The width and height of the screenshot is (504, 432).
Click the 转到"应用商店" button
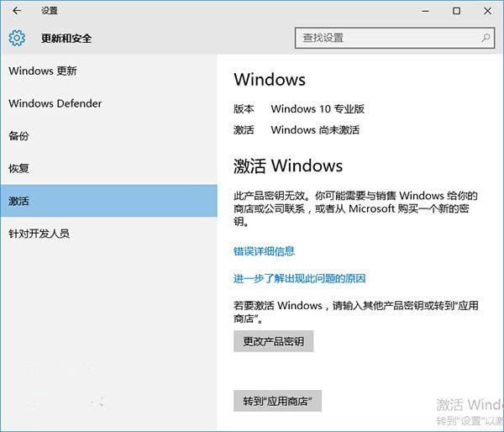pyautogui.click(x=277, y=401)
